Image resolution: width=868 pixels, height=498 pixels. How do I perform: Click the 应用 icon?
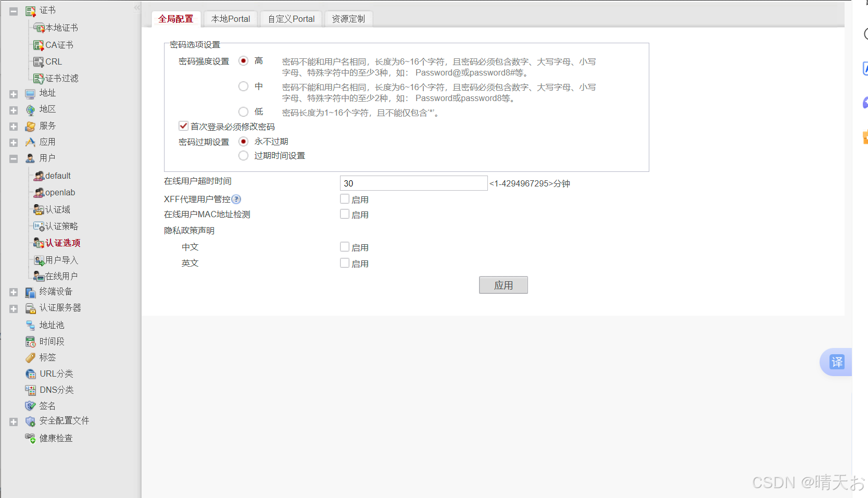(30, 142)
